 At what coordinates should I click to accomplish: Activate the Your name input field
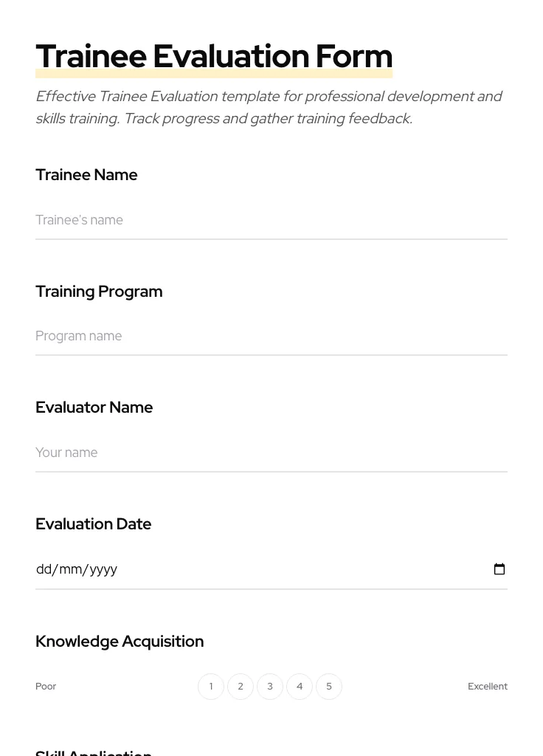[x=271, y=453]
